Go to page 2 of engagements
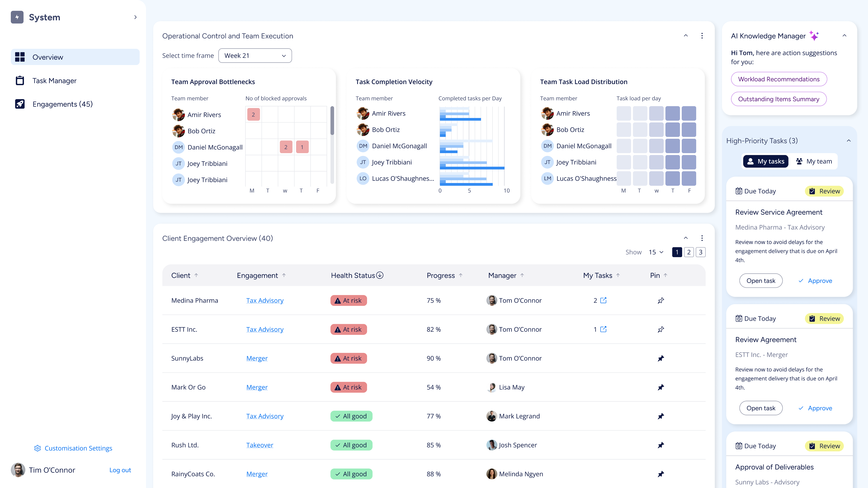This screenshot has height=488, width=868. pyautogui.click(x=689, y=252)
